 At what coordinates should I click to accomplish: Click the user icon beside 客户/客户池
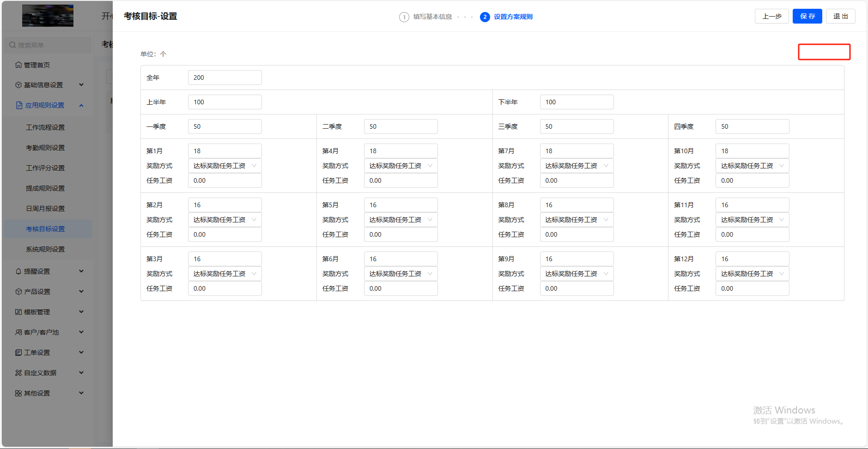(18, 332)
